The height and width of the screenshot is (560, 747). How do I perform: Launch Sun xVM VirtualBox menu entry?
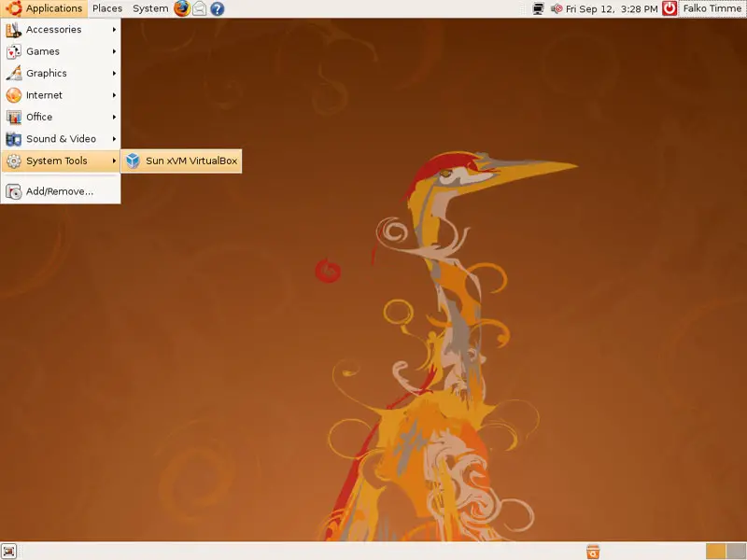coord(181,161)
